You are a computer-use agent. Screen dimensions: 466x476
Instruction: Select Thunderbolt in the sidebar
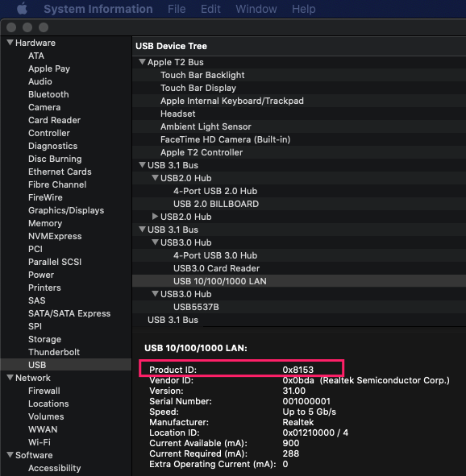click(54, 352)
